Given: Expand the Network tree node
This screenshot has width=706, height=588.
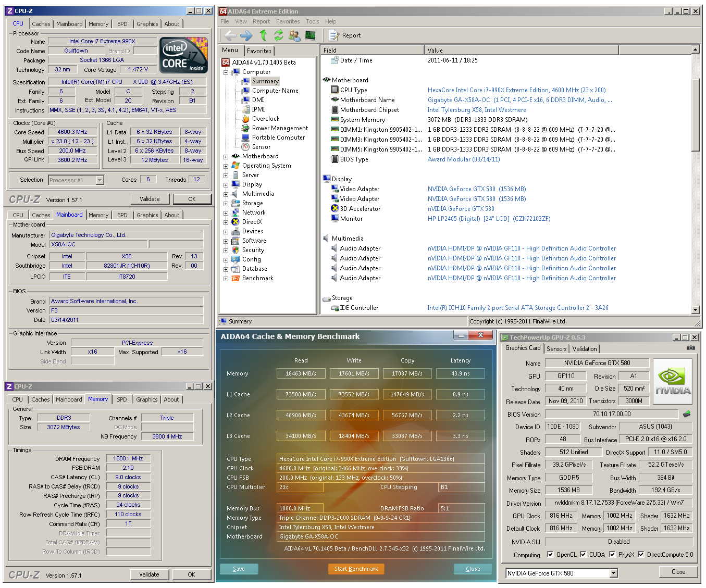Looking at the screenshot, I should coord(226,212).
